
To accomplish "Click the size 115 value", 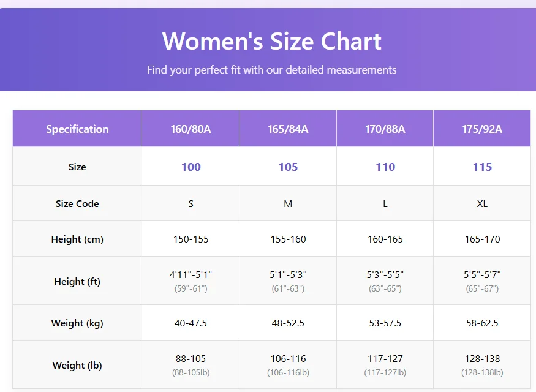I will [x=482, y=167].
